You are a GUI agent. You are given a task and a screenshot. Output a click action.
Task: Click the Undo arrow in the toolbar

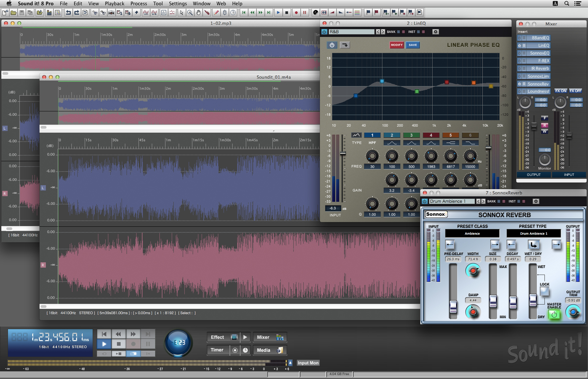pos(68,13)
